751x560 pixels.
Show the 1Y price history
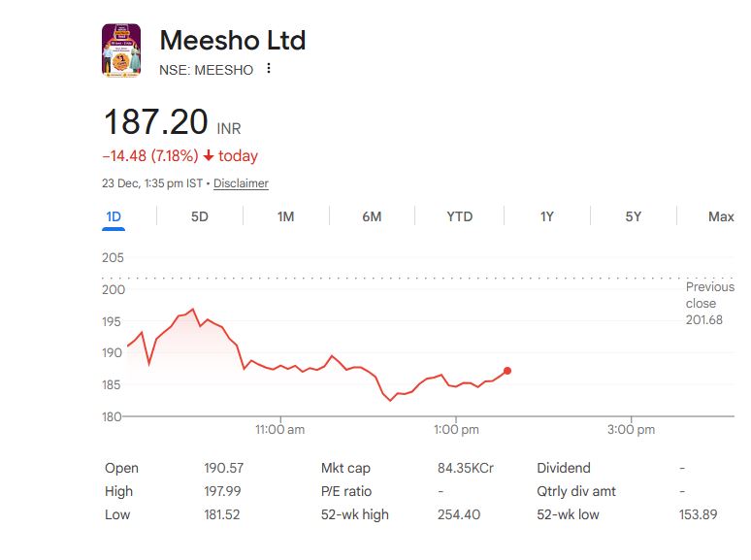pyautogui.click(x=546, y=216)
